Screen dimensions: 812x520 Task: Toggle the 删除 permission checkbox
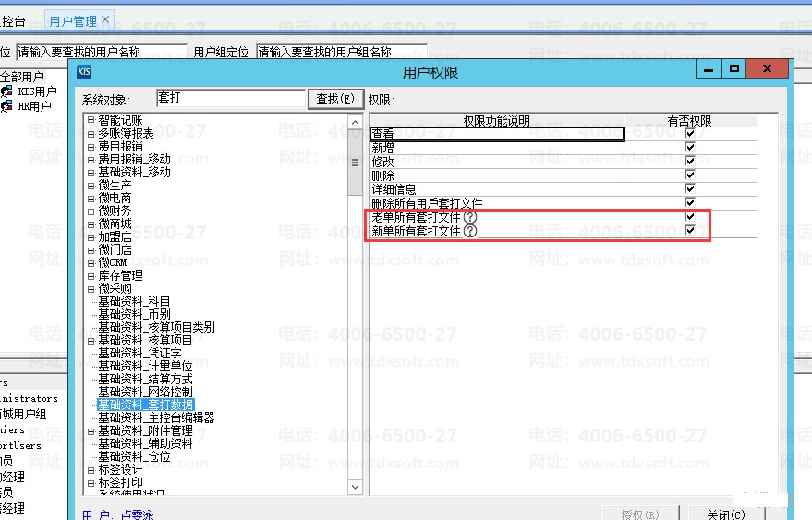coord(690,175)
